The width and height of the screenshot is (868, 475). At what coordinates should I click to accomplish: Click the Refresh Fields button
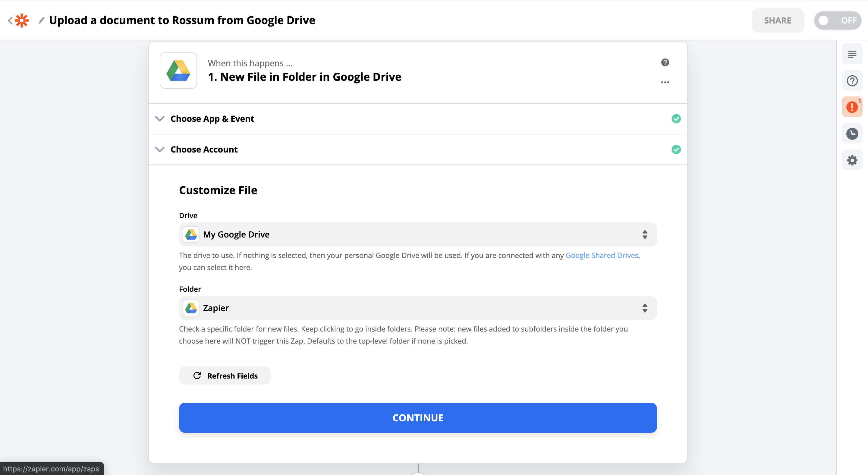225,376
